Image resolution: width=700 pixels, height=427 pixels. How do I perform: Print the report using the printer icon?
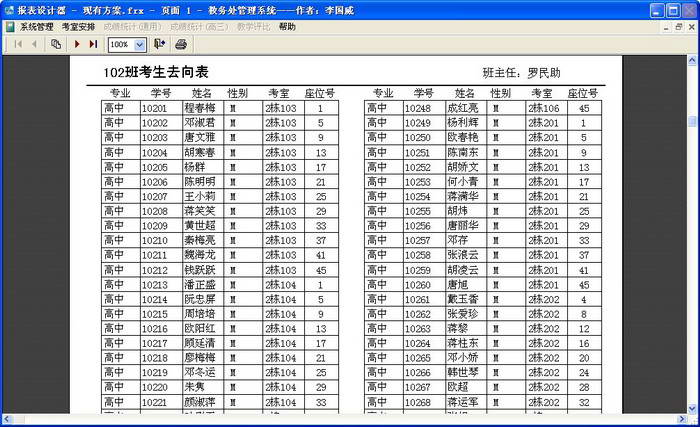[181, 44]
